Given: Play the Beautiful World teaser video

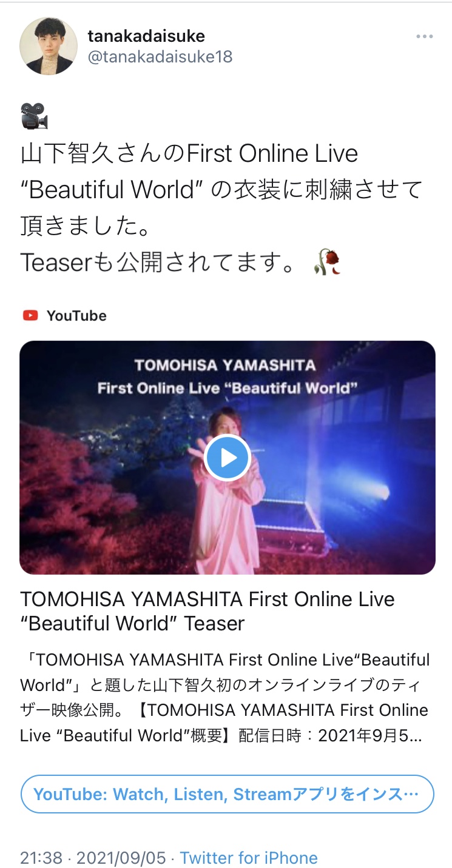Looking at the screenshot, I should pos(228,458).
